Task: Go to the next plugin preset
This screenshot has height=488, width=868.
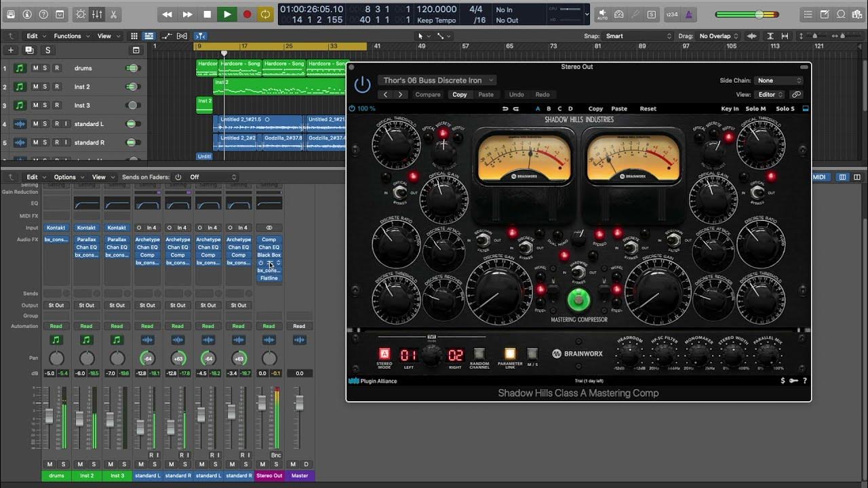Action: tap(401, 95)
